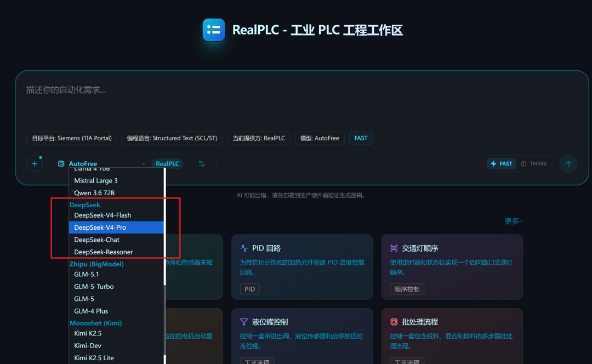Click the 模型 AutoFree chip
The image size is (592, 364).
point(320,138)
